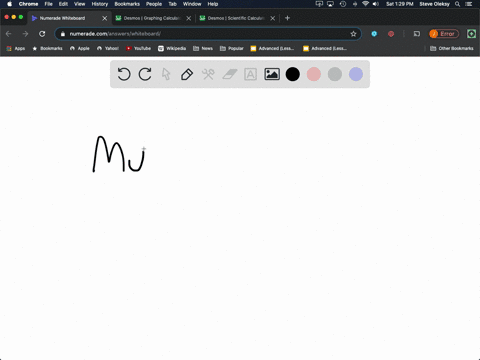Open the Help menu
Screen dimensions: 480x360
(x=213, y=4)
